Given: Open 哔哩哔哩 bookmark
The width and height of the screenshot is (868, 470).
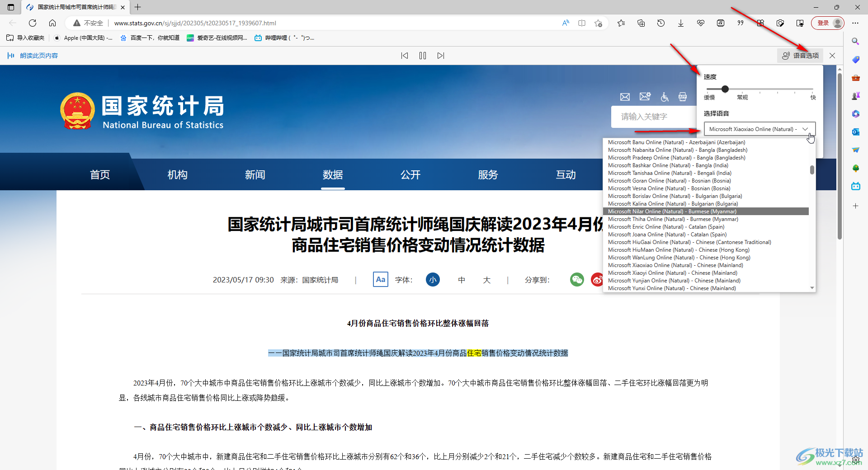Looking at the screenshot, I should click(284, 38).
